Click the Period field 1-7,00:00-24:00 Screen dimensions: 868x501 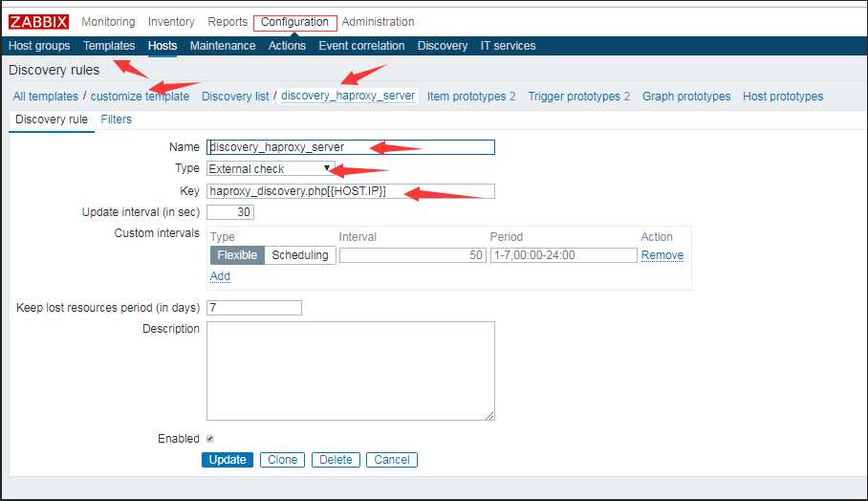(x=564, y=255)
